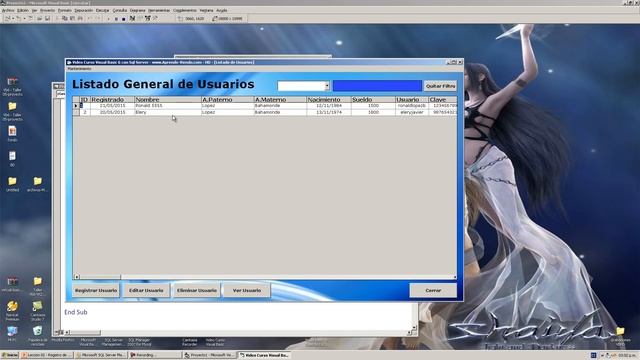The image size is (640, 360).
Task: Click the ronaldlopezb username cell
Action: click(412, 106)
